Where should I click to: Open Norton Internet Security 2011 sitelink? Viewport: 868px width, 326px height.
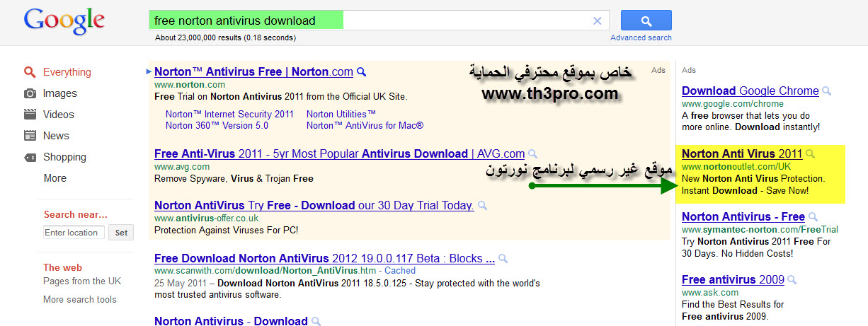[229, 114]
